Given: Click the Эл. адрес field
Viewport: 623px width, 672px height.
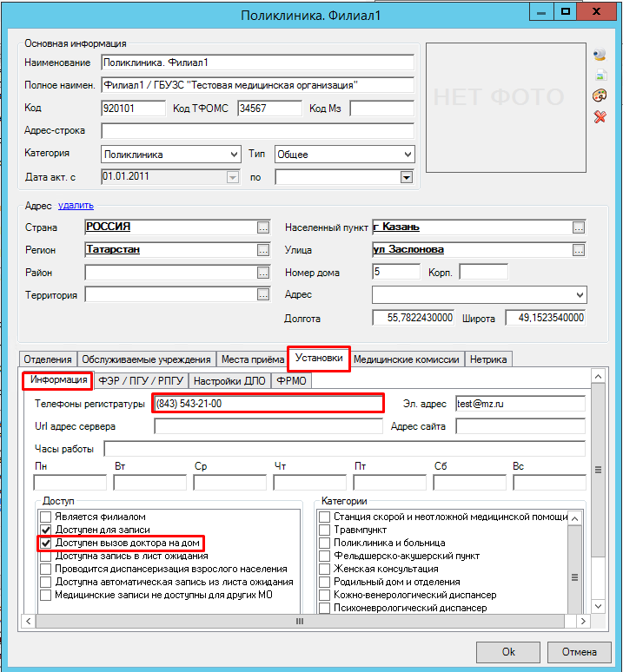Looking at the screenshot, I should (520, 404).
